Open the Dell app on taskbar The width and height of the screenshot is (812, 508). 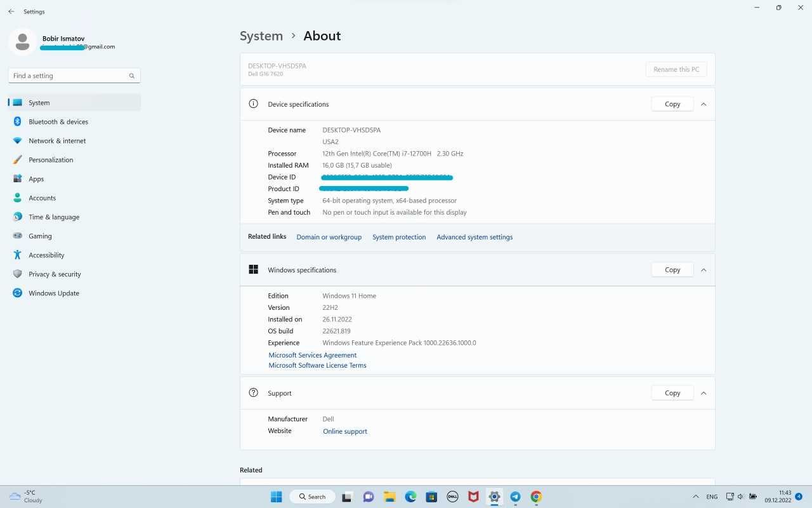click(x=452, y=497)
